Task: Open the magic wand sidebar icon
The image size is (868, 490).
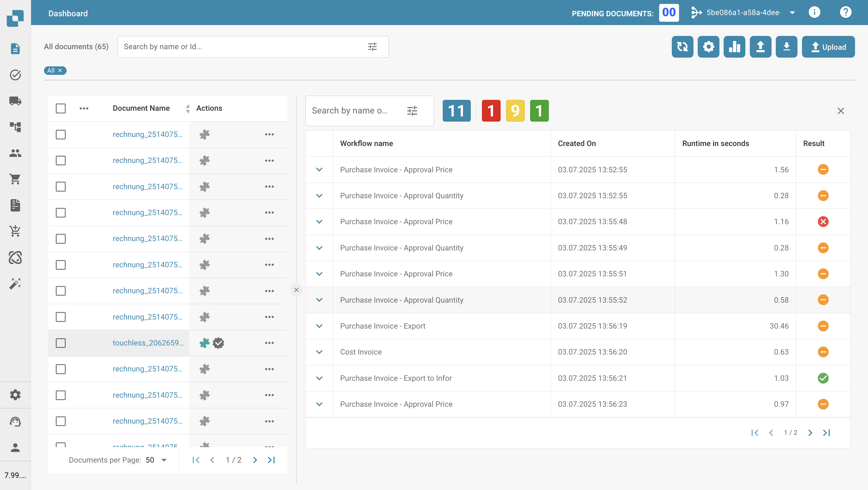Action: (x=15, y=283)
